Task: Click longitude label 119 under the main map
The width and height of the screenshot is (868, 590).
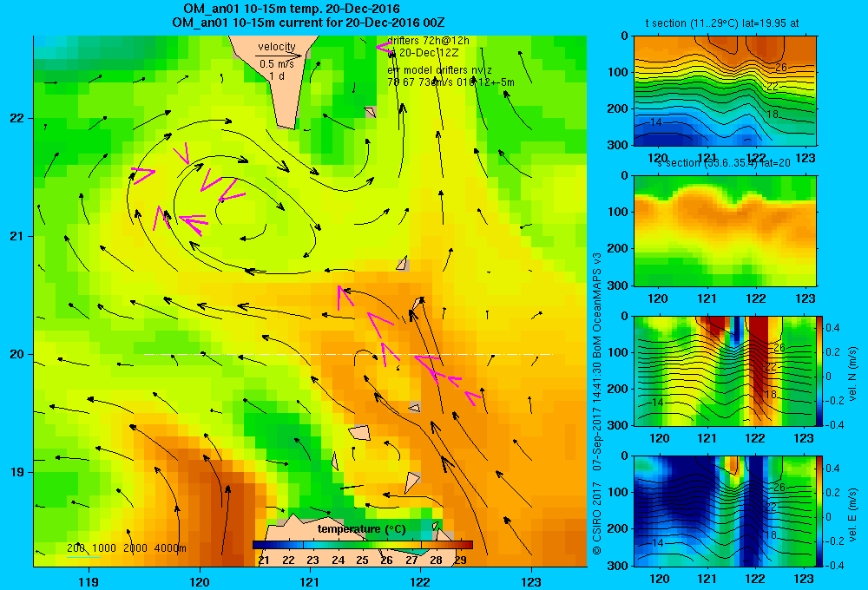Action: (89, 581)
